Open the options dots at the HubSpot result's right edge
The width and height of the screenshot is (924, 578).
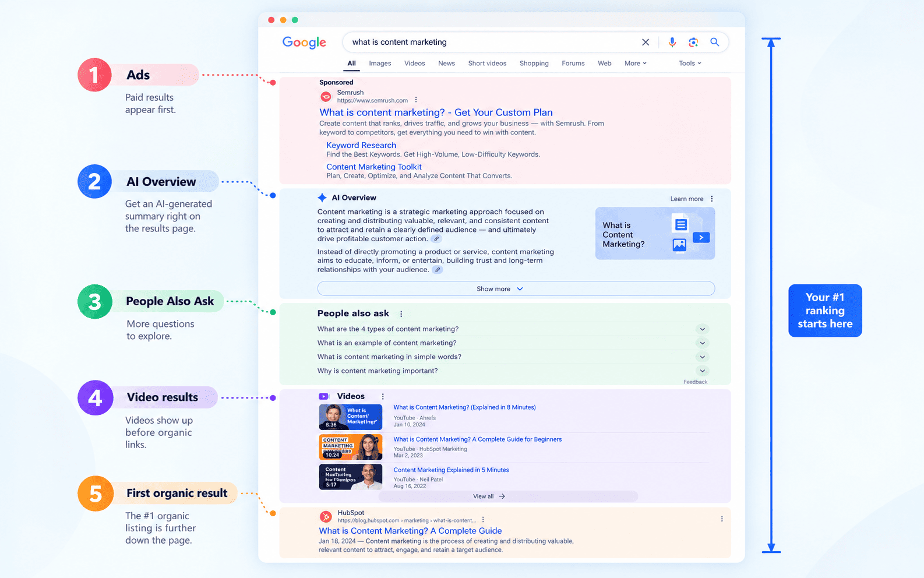click(x=722, y=519)
